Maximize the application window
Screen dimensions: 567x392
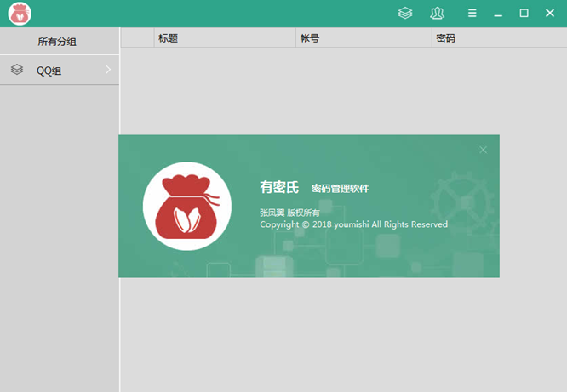(x=524, y=13)
